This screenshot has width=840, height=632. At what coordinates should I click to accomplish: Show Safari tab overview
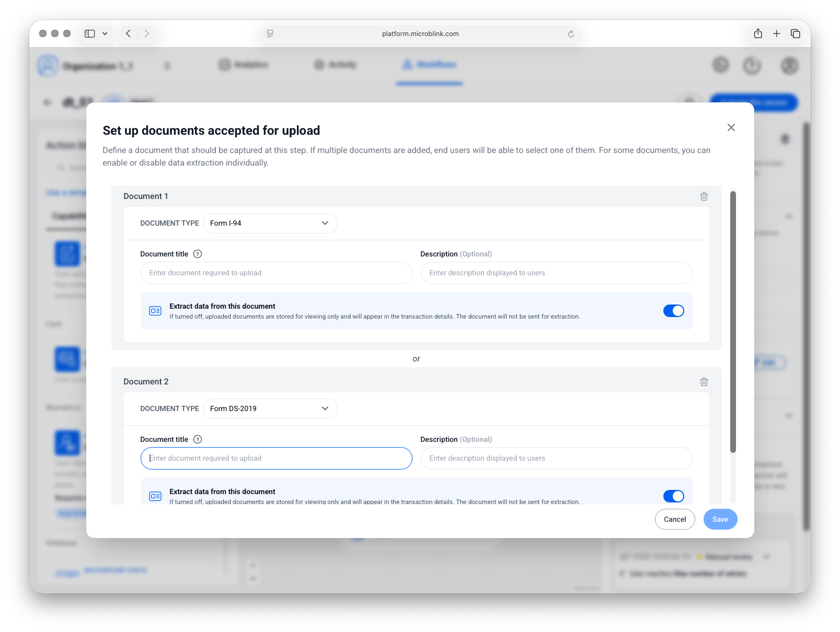[796, 33]
